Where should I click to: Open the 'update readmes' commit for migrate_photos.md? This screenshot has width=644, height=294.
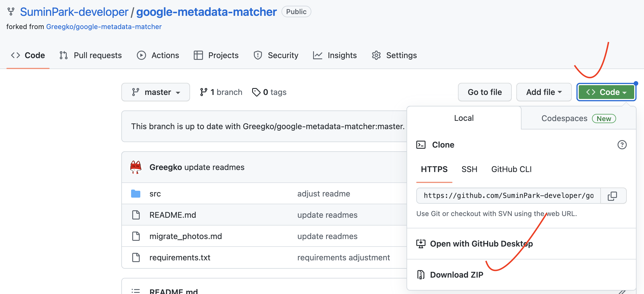pyautogui.click(x=327, y=236)
